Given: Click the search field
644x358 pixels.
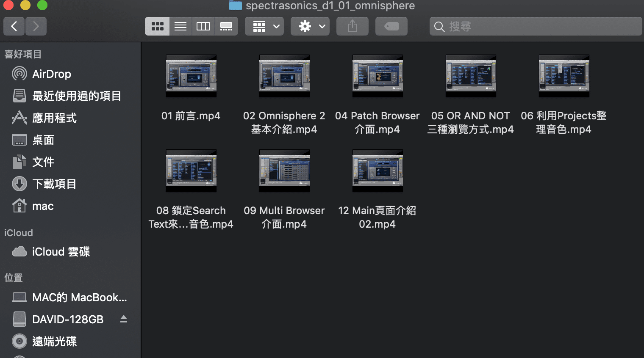Looking at the screenshot, I should (536, 26).
